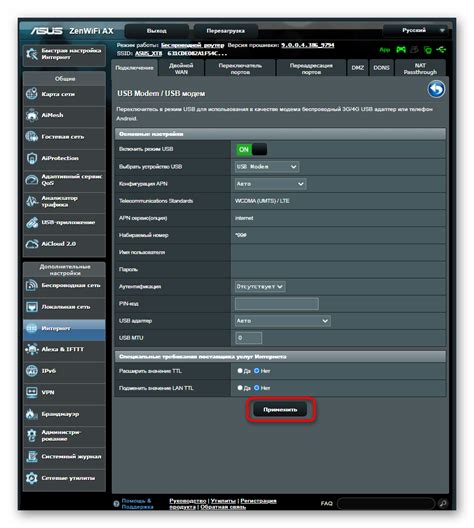This screenshot has height=528, width=474.
Task: Open the USB Modem device dropdown
Action: pos(267,167)
